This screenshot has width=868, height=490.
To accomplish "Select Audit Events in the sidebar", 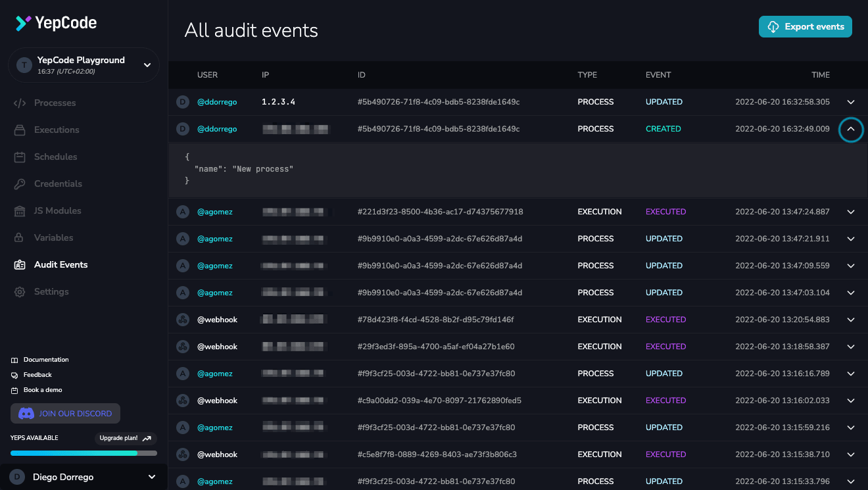I will 60,265.
